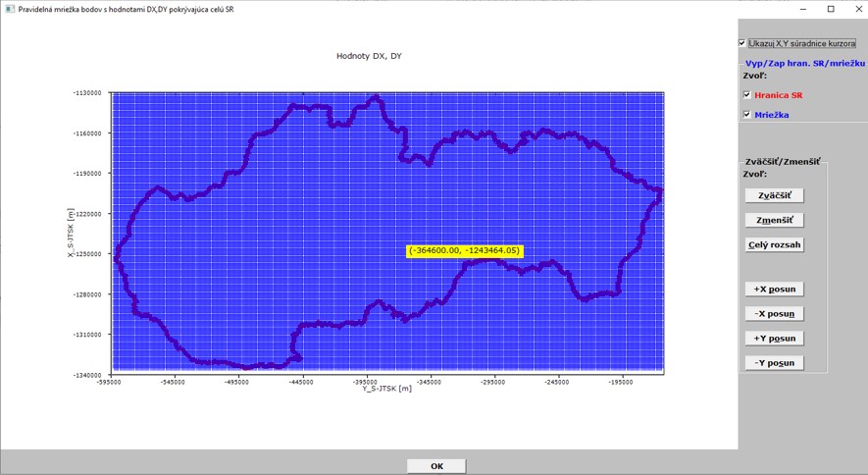The height and width of the screenshot is (475, 868).
Task: Click the Celý rozsah button
Action: [x=775, y=244]
